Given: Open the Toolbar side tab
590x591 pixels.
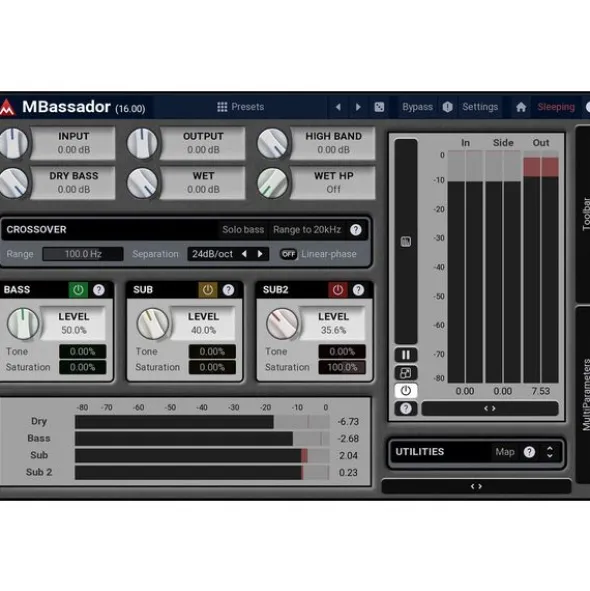Looking at the screenshot, I should [x=584, y=214].
